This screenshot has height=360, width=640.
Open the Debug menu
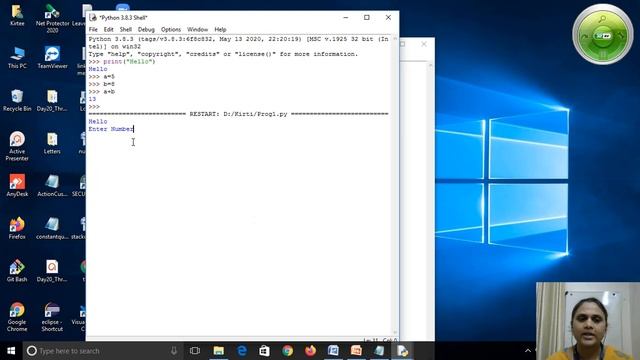coord(146,29)
